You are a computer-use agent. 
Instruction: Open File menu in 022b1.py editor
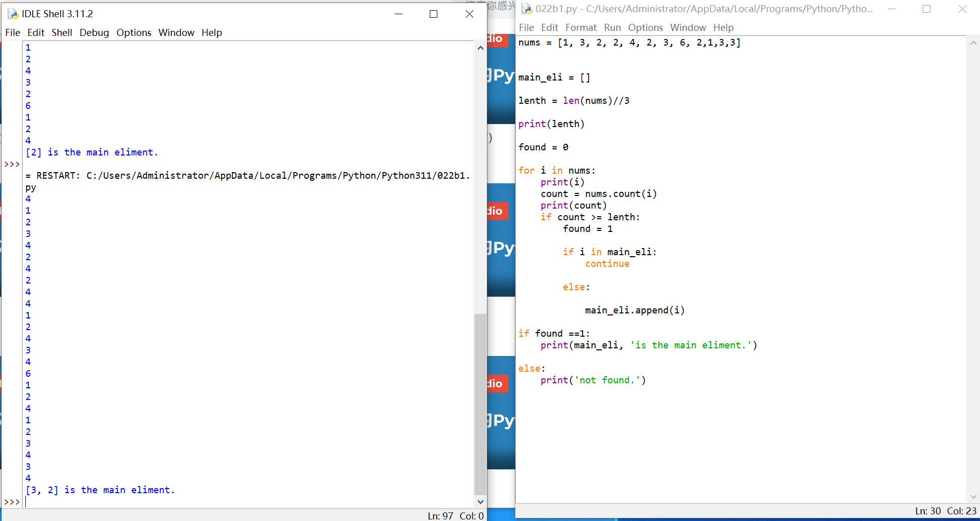[x=526, y=27]
